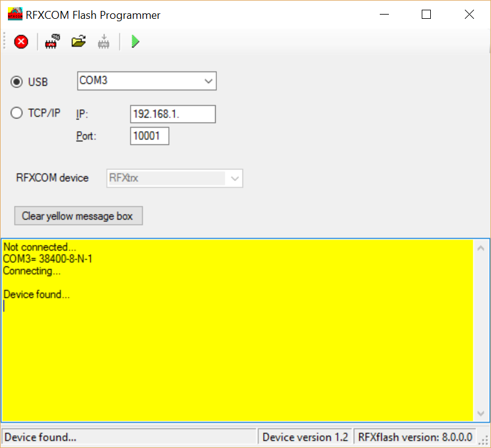Click the 'IP:' label
Viewport: 491px width, 448px height.
pyautogui.click(x=82, y=114)
